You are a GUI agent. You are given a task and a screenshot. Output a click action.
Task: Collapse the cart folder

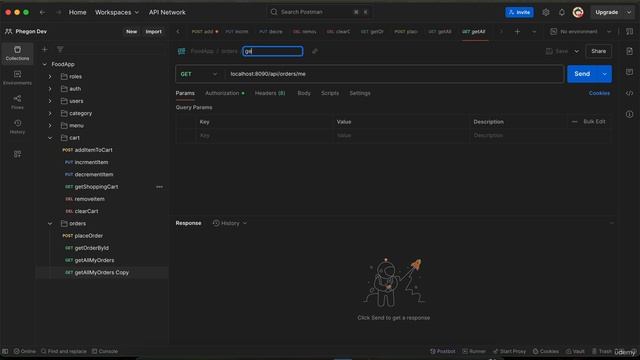[x=50, y=138]
